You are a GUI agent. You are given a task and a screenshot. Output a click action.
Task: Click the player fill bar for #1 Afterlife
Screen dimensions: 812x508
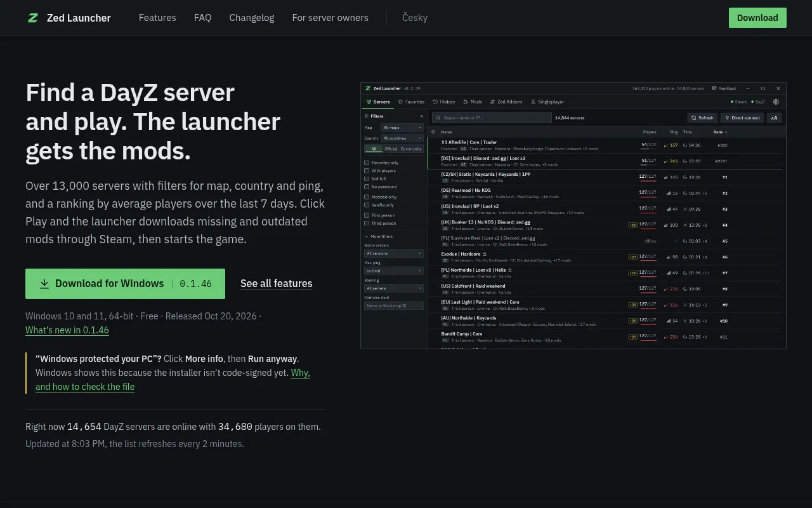pyautogui.click(x=648, y=149)
